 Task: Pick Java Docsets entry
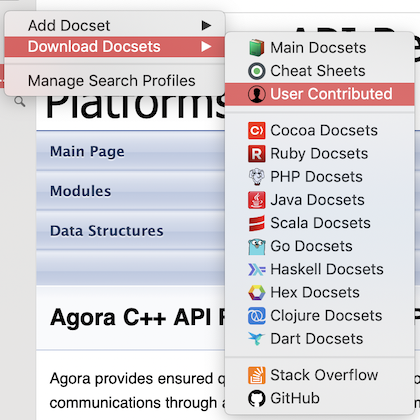(x=320, y=200)
